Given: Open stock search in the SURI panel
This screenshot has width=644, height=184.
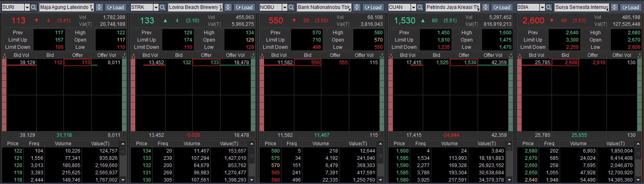Looking at the screenshot, I should pyautogui.click(x=34, y=7).
